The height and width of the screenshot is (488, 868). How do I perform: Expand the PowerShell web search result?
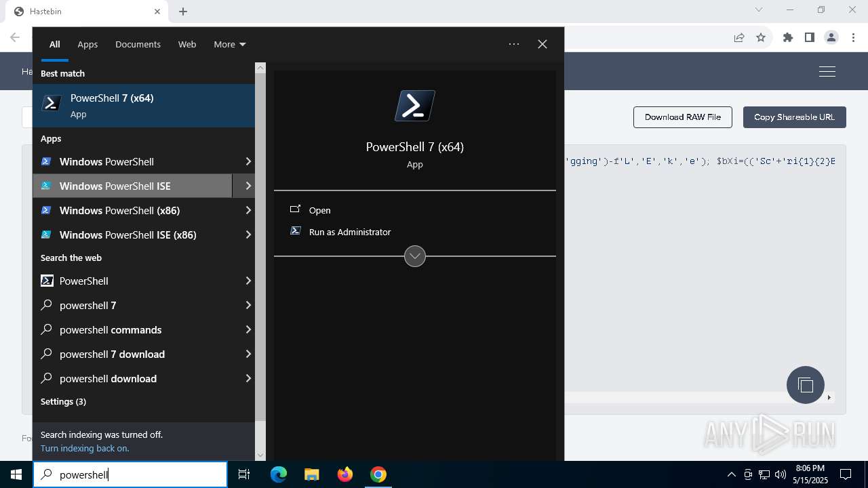248,281
